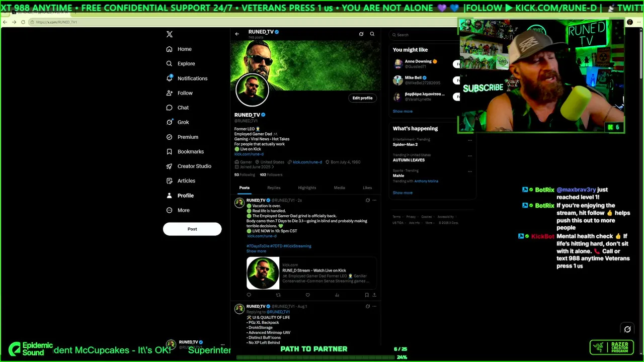Repost the 'Vacation is over' post
Image resolution: width=644 pixels, height=362 pixels.
point(278,295)
